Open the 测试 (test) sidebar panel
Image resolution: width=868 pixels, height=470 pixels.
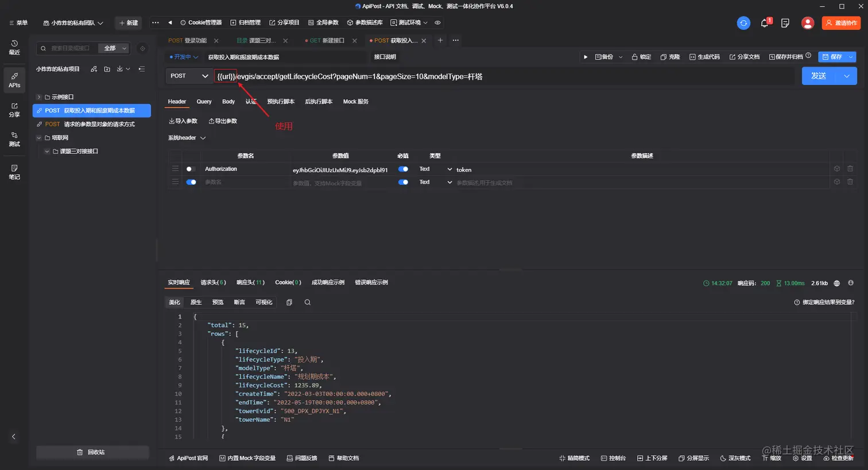(14, 139)
